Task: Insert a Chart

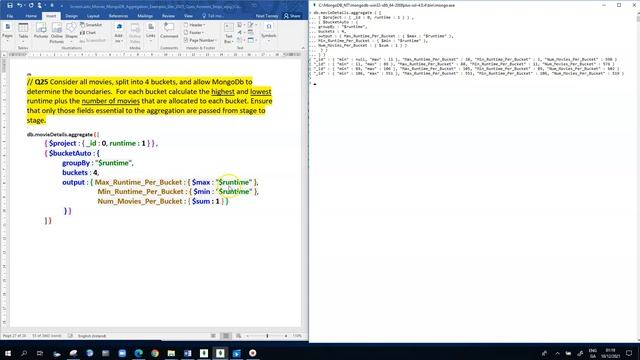Action: [x=88, y=33]
